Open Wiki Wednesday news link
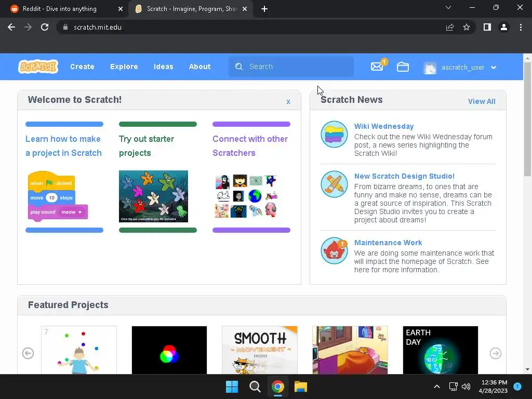The width and height of the screenshot is (532, 399). 384,126
